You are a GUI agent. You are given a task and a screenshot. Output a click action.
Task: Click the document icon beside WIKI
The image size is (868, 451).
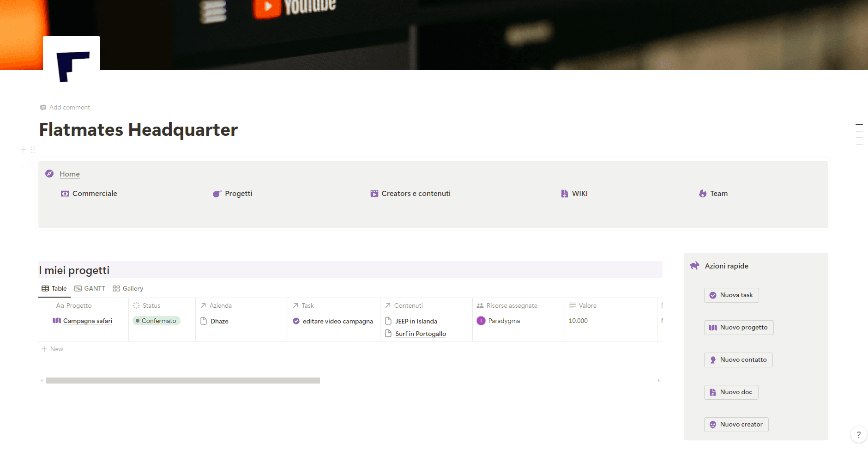[565, 194]
